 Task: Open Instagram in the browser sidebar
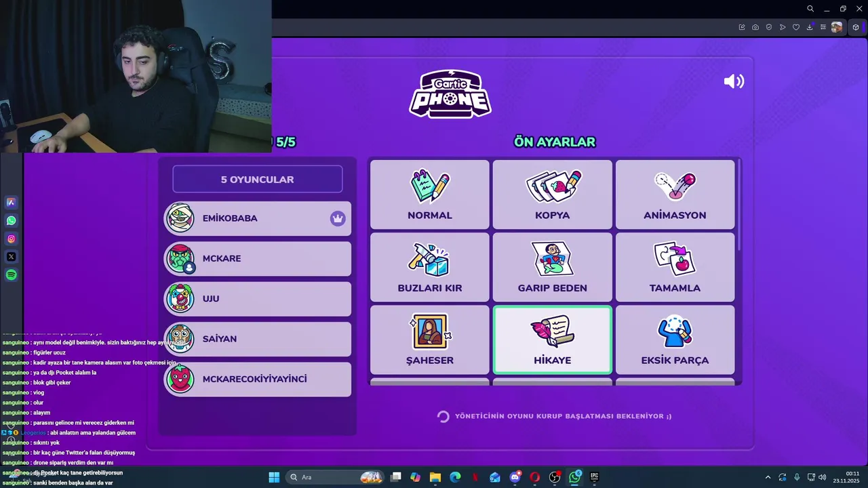click(11, 239)
